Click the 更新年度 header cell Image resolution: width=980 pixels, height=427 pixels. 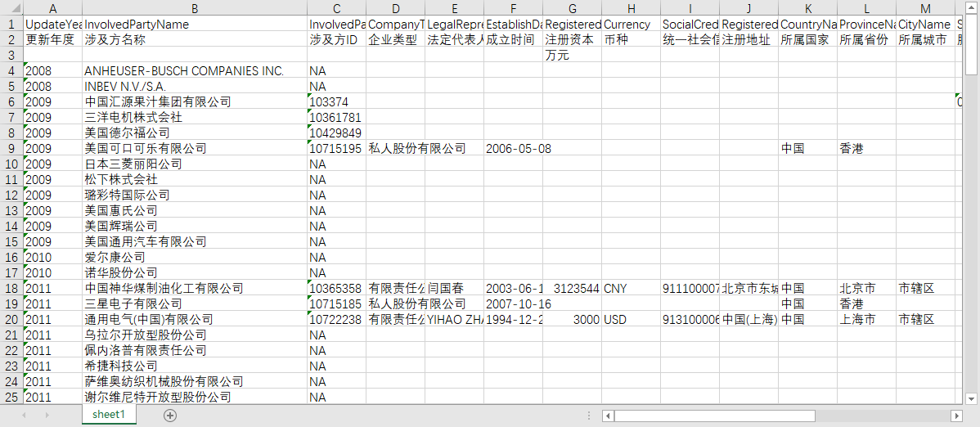52,39
